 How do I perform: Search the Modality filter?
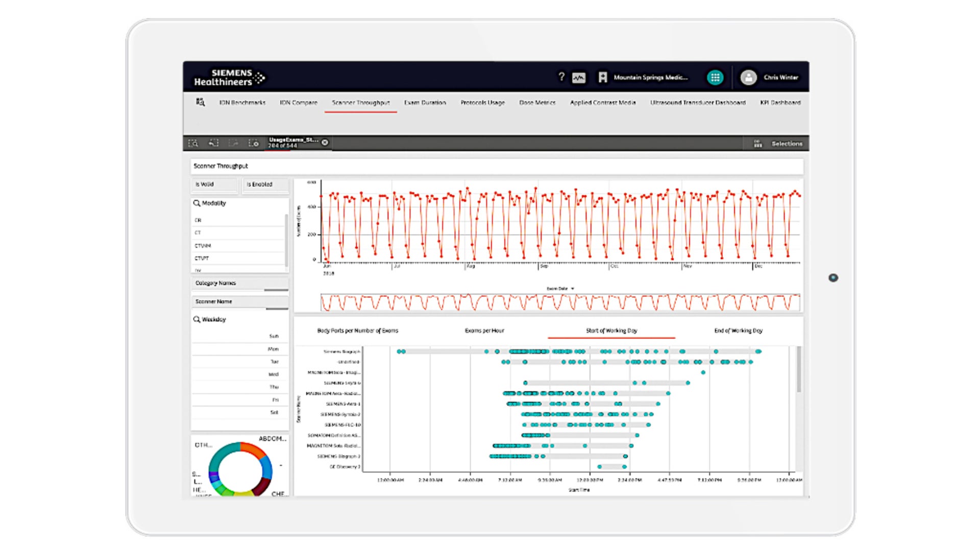point(197,203)
